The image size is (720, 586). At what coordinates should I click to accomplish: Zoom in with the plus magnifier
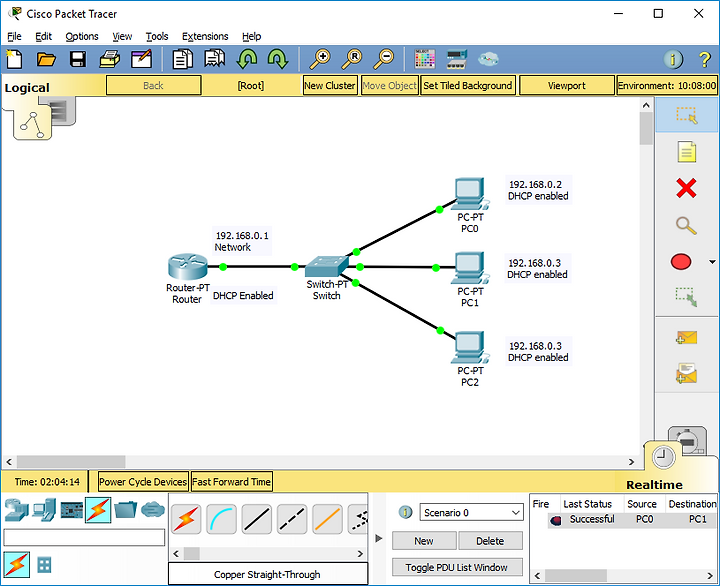click(x=320, y=60)
